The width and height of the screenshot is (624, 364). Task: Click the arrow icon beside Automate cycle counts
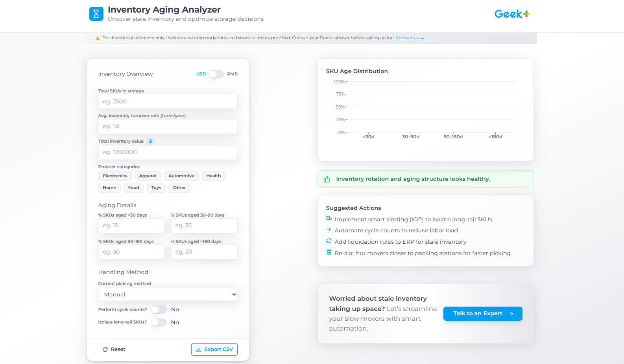(x=329, y=230)
